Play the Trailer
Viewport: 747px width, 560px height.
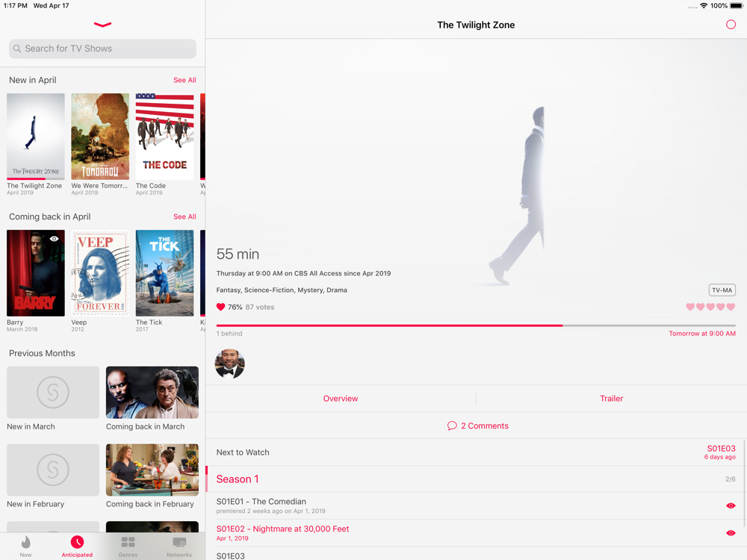coord(611,399)
